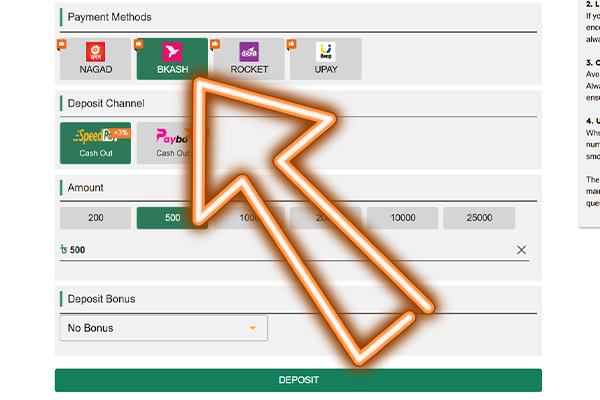Pick the 25000 amount preset
Viewport: 600px width, 400px height.
pyautogui.click(x=479, y=218)
